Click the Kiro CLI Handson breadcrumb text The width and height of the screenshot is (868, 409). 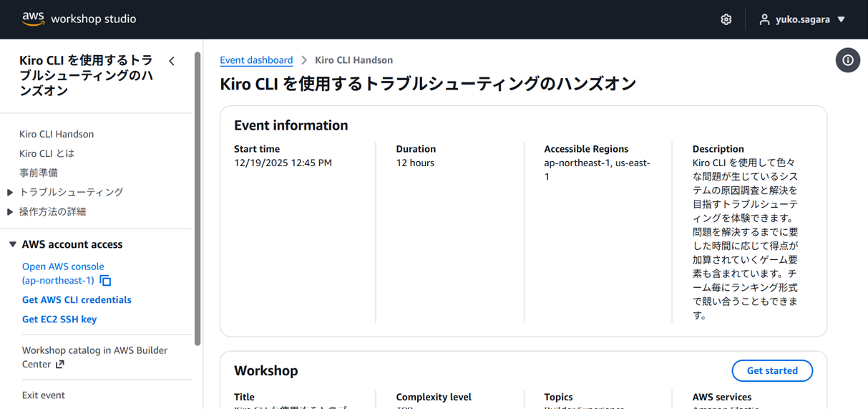tap(353, 60)
